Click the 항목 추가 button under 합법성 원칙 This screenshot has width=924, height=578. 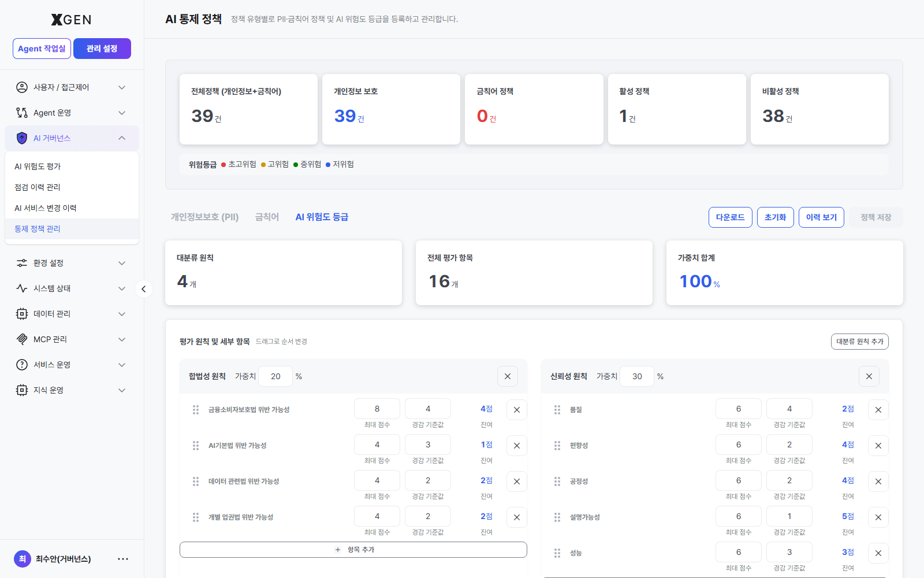coord(353,550)
